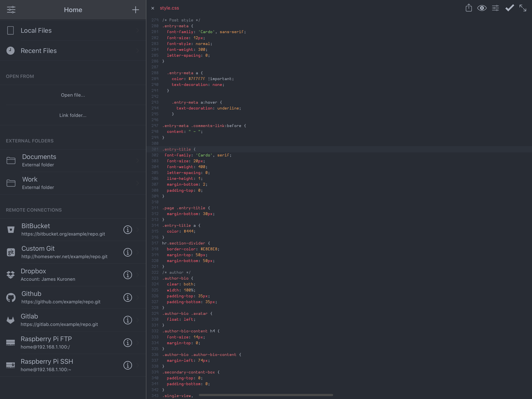Open the Work external folder

click(x=73, y=183)
